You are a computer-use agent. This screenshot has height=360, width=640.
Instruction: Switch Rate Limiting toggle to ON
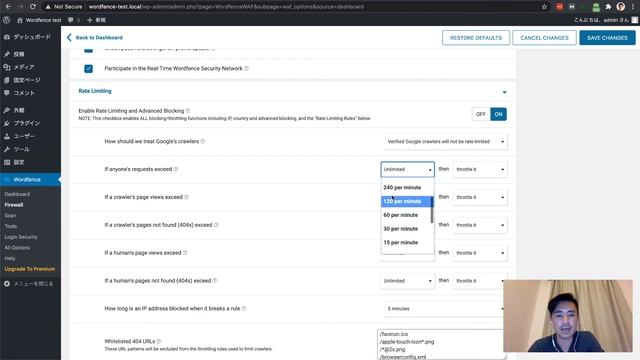[x=498, y=114]
